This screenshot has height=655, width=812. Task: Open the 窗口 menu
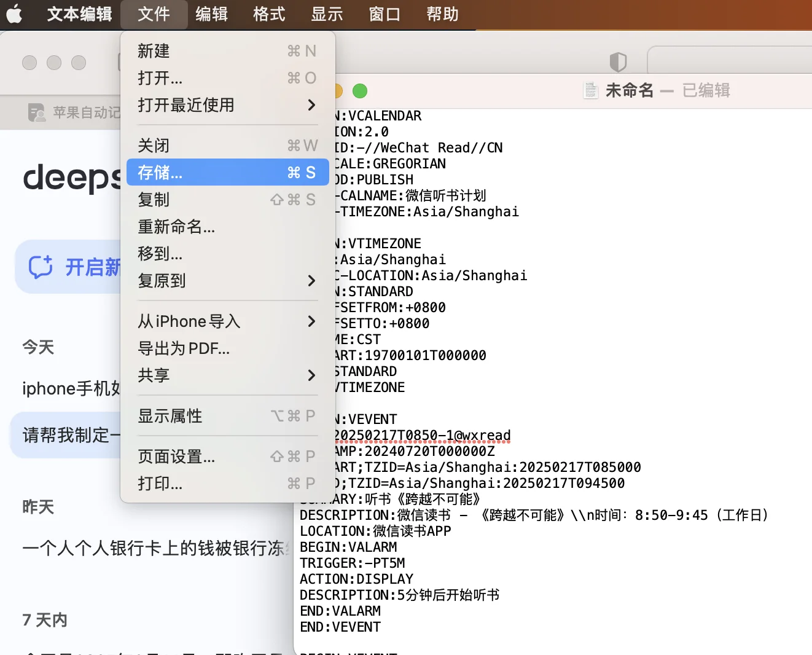385,14
